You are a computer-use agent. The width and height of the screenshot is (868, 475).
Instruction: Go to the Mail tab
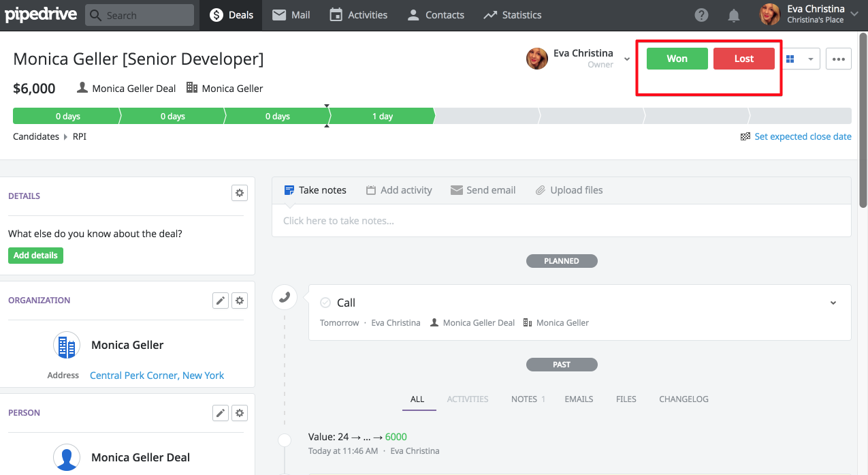coord(291,15)
